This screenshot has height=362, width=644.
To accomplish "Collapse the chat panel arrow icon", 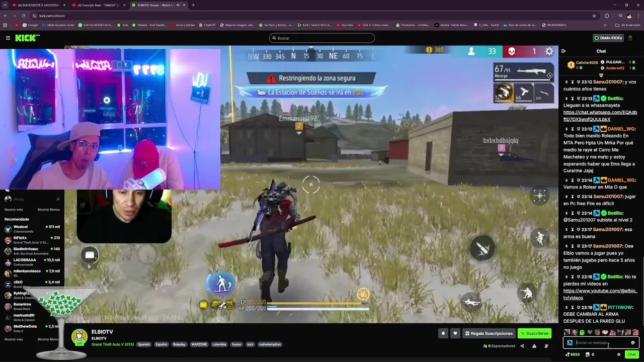I will [563, 51].
